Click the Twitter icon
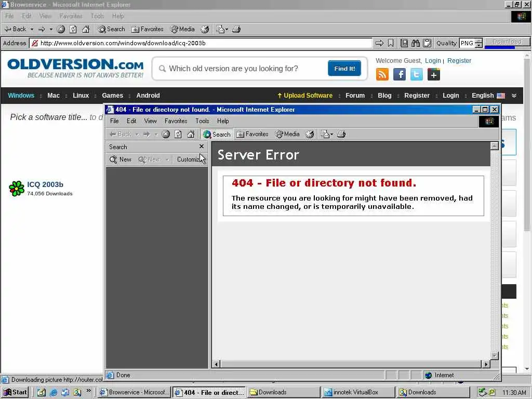 [416, 74]
